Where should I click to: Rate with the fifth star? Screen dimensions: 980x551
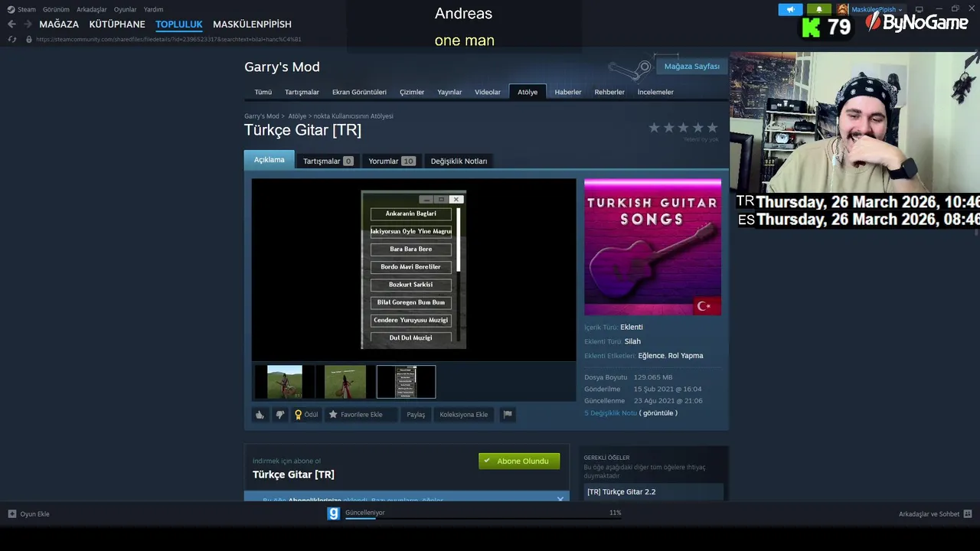click(x=712, y=128)
